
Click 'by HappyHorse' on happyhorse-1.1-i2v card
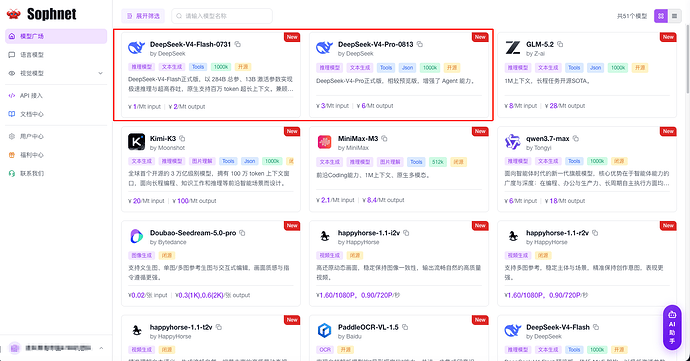358,242
